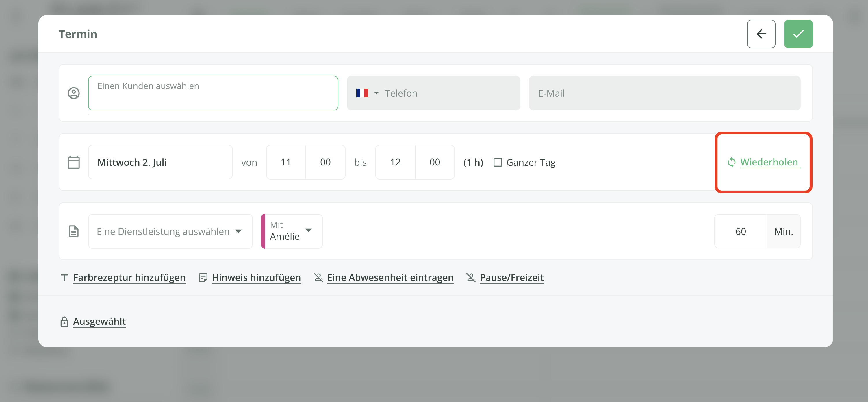Viewport: 868px width, 402px height.
Task: Click the back arrow button
Action: [x=761, y=34]
